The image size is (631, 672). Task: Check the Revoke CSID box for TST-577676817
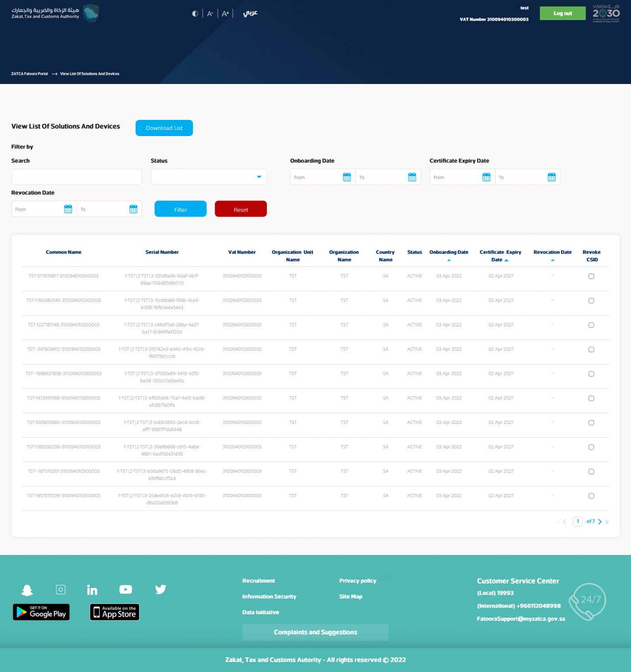click(x=591, y=276)
